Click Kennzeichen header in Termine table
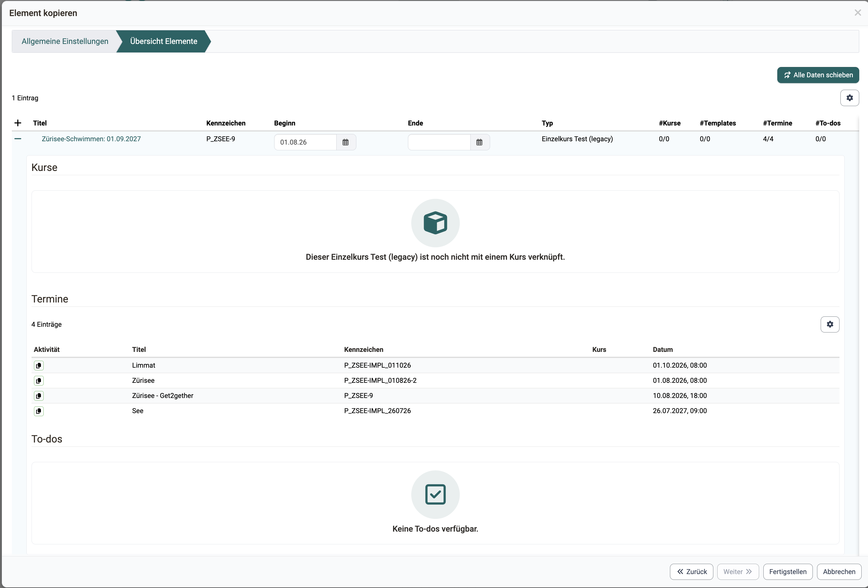The image size is (868, 588). tap(364, 350)
